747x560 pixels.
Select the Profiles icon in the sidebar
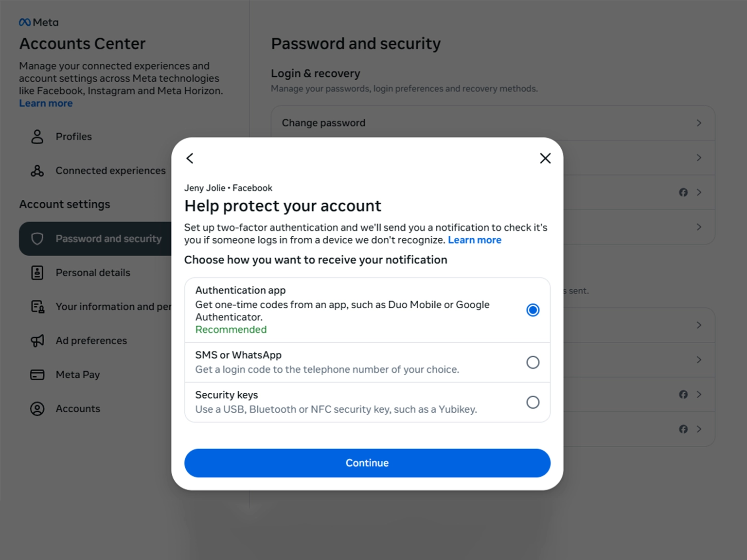(37, 137)
